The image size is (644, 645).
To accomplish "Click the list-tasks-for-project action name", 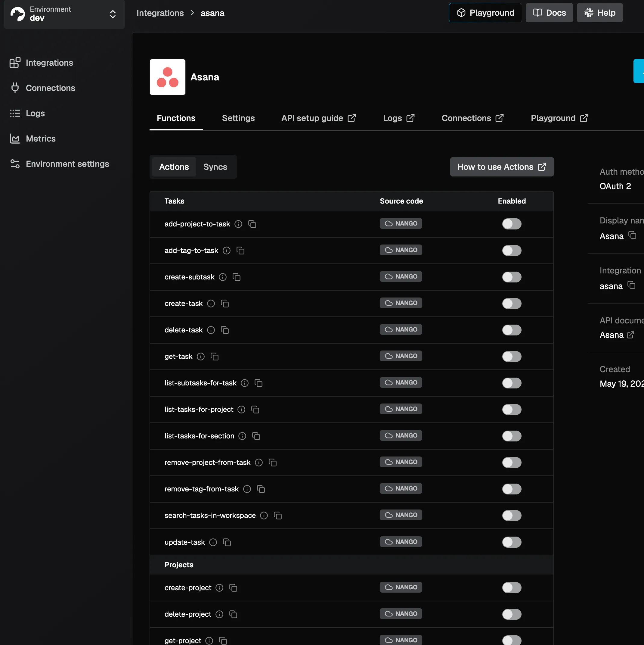I will (x=199, y=409).
